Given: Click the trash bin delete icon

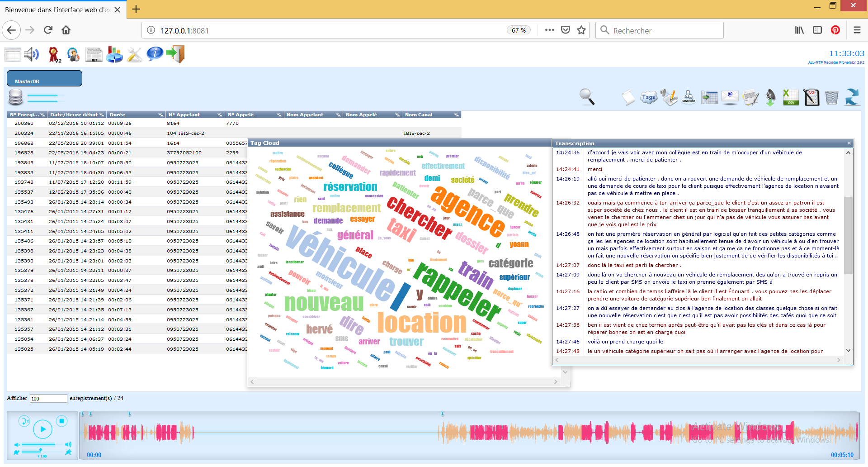Looking at the screenshot, I should click(x=831, y=97).
